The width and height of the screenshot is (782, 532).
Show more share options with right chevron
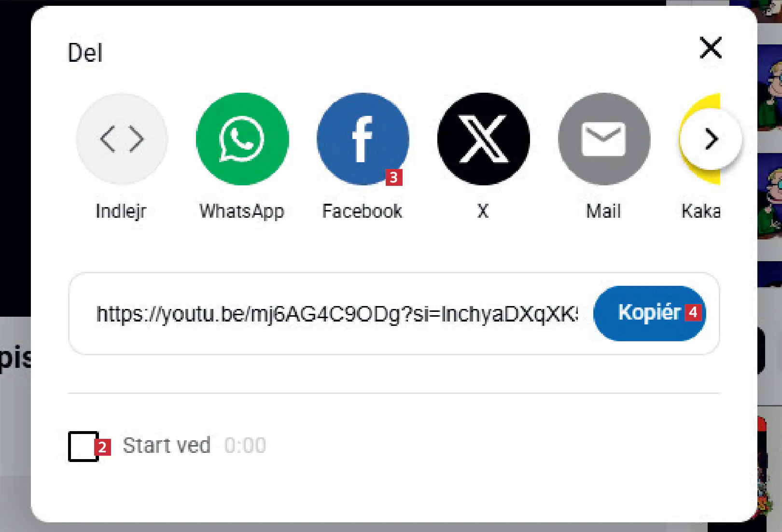712,139
